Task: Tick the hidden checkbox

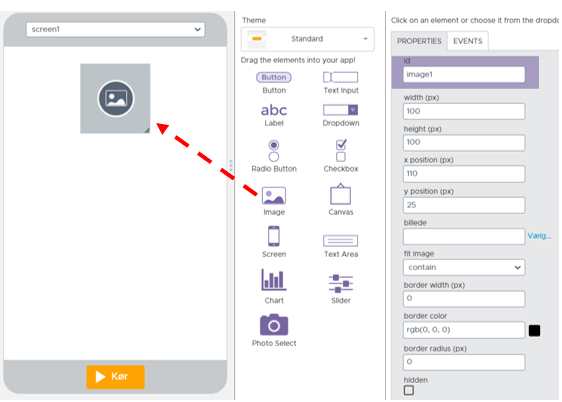Action: coord(409,390)
